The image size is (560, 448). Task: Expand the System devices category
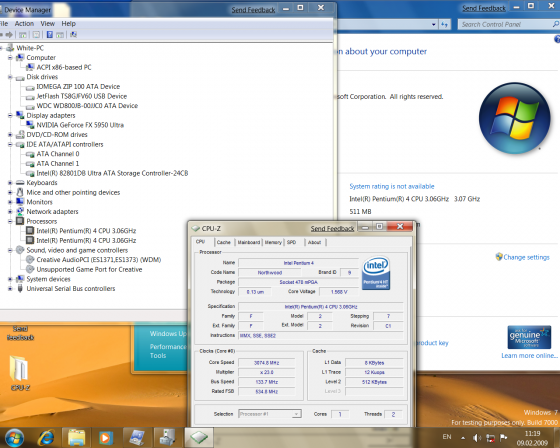(10, 279)
